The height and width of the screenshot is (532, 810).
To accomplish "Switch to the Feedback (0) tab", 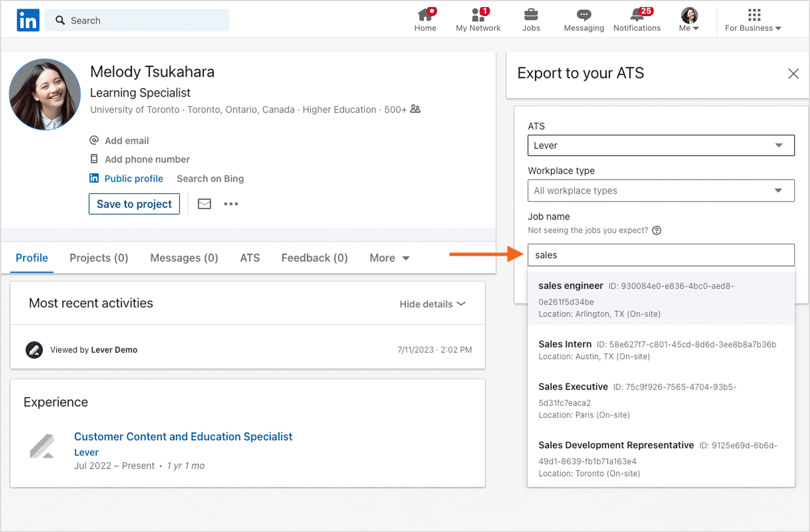I will click(315, 258).
